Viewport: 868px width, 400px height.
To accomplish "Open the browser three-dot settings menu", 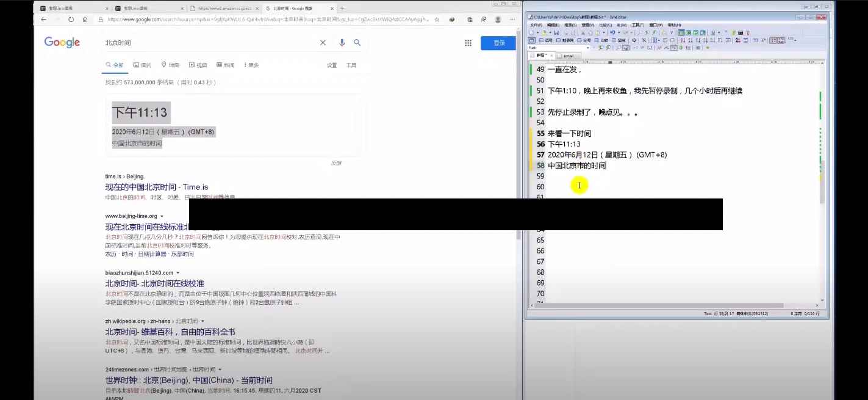I will tap(513, 20).
